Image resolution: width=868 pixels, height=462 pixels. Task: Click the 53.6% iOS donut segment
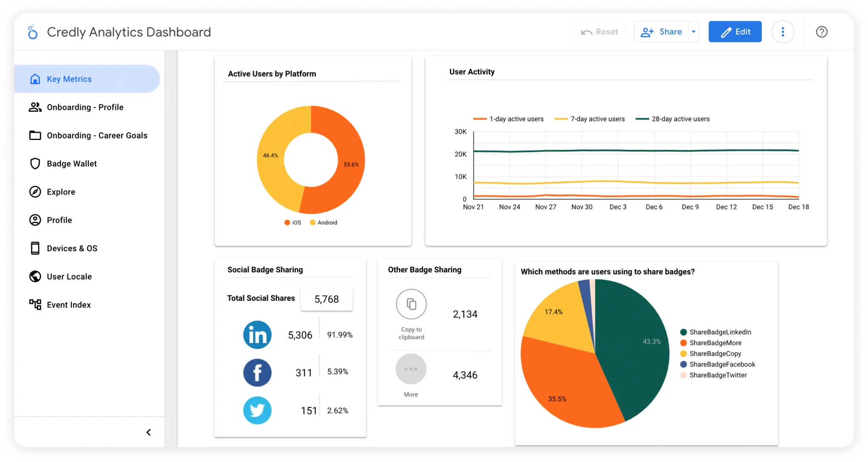tap(351, 164)
